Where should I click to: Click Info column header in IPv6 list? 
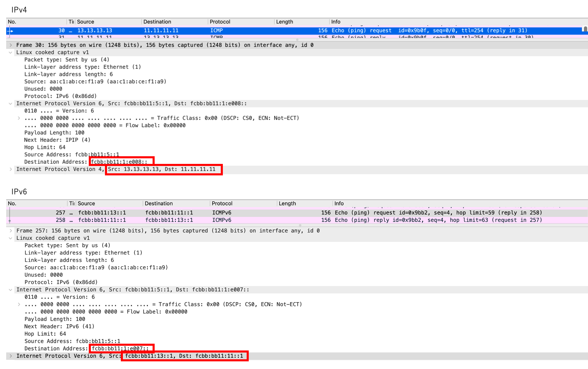pos(339,204)
